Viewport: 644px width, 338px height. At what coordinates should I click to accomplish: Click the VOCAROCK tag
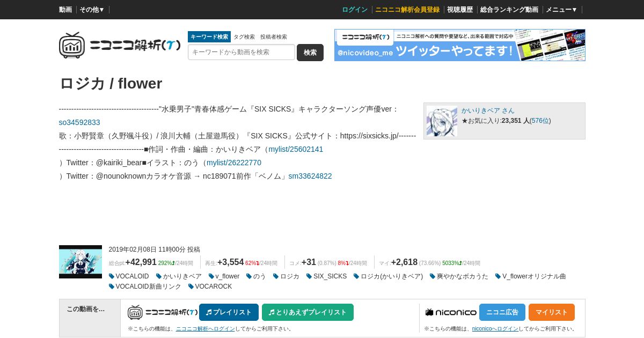(210, 286)
